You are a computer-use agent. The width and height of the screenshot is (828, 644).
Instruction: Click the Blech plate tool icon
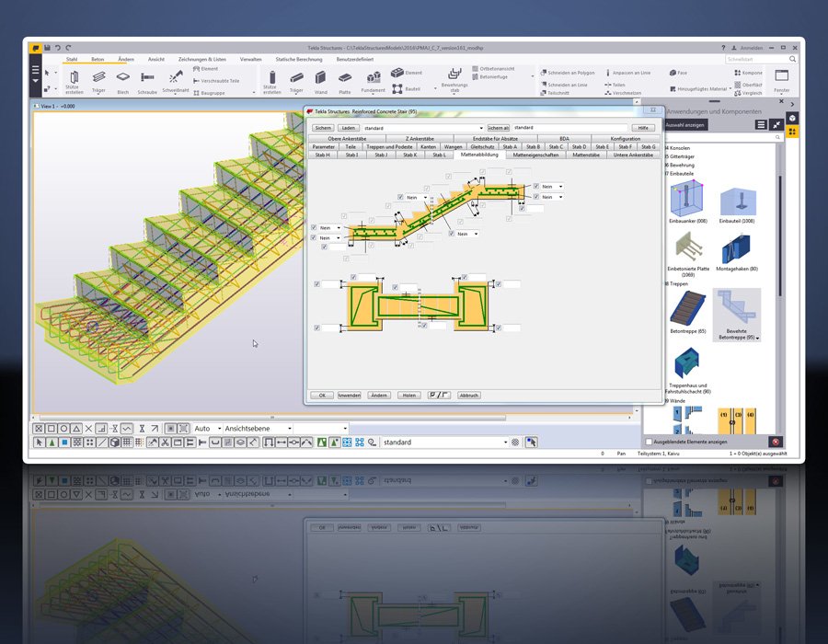pos(122,77)
